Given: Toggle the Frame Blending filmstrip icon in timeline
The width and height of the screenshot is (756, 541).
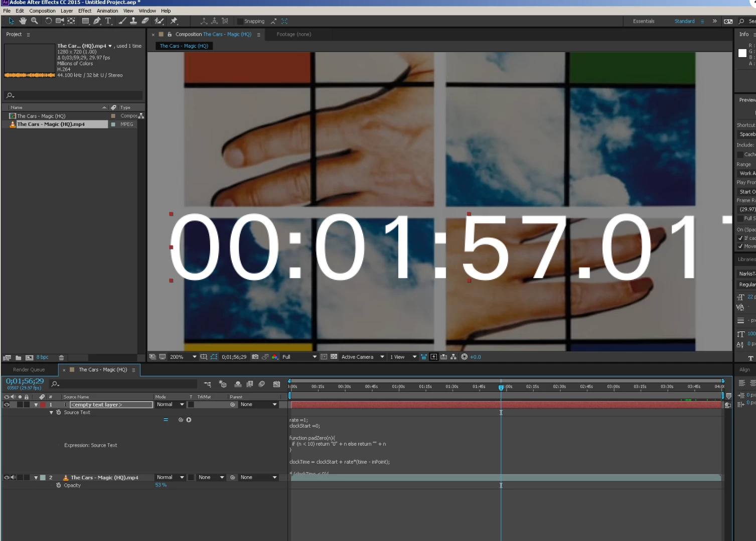Looking at the screenshot, I should (x=249, y=384).
